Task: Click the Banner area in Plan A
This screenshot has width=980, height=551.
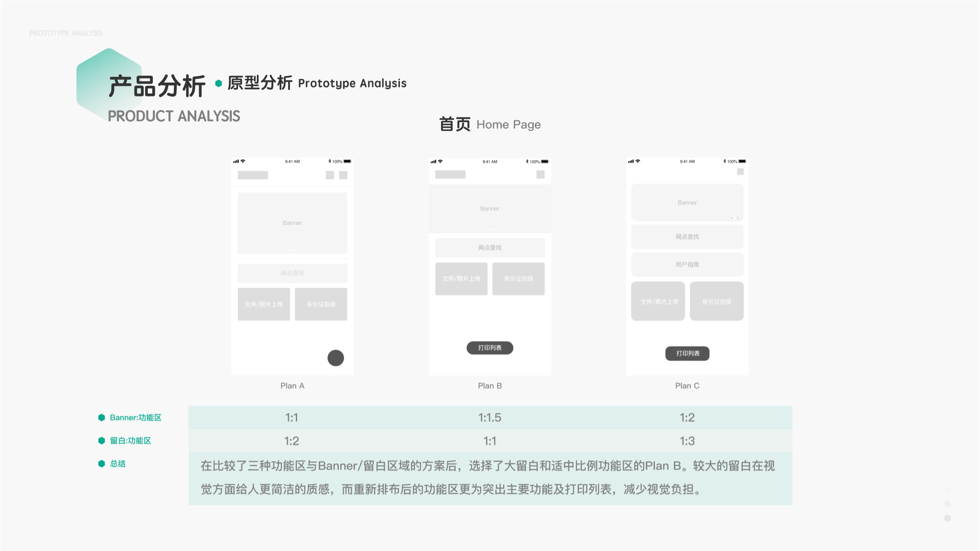Action: pos(292,223)
